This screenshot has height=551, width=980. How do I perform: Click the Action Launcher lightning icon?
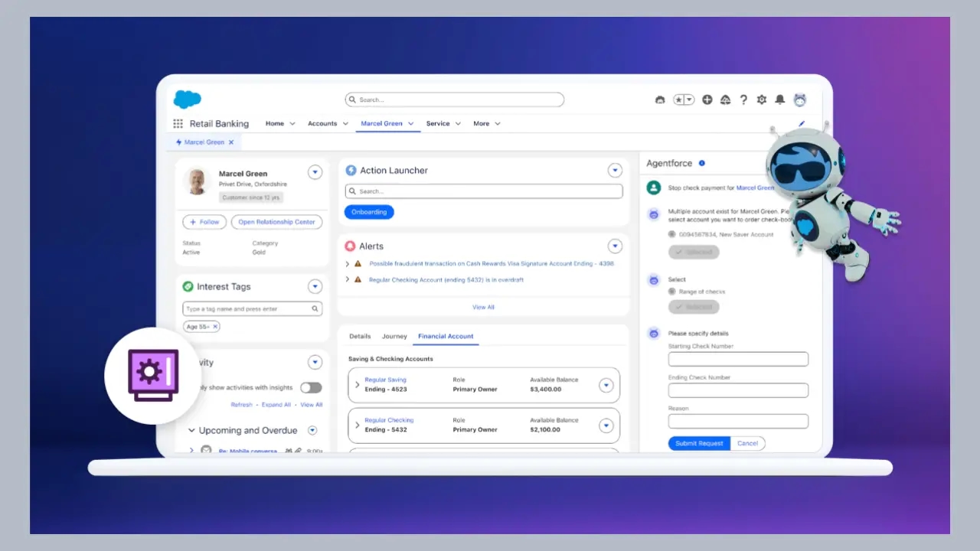click(351, 171)
